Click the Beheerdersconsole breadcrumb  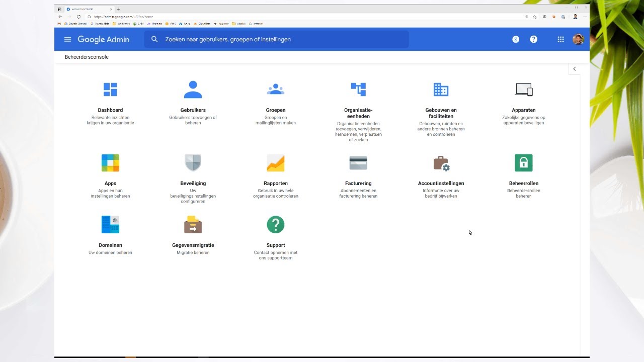pyautogui.click(x=87, y=57)
